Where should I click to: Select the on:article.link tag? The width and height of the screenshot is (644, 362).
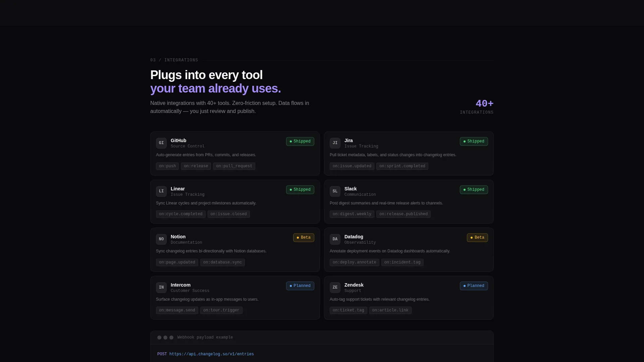tap(390, 310)
